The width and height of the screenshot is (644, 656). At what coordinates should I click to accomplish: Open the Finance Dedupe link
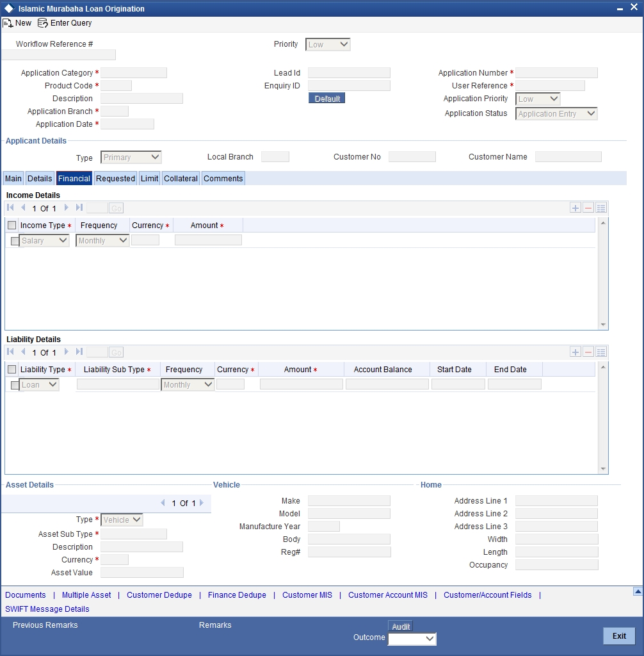[x=237, y=595]
